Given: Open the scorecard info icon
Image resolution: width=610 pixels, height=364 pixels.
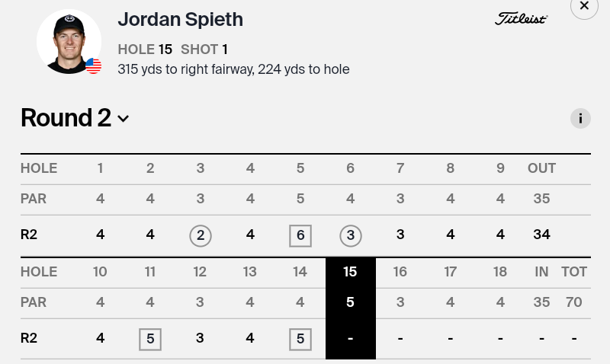Looking at the screenshot, I should pyautogui.click(x=580, y=118).
